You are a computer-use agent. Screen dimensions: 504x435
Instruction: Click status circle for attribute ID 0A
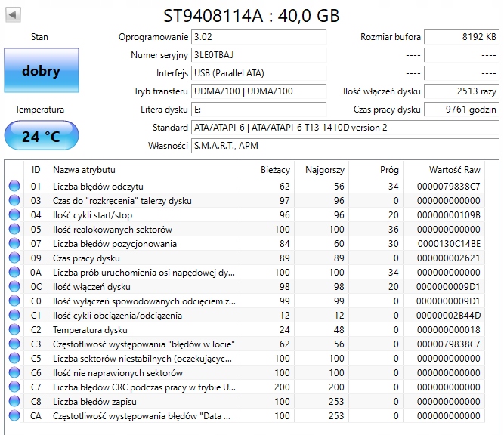(14, 272)
